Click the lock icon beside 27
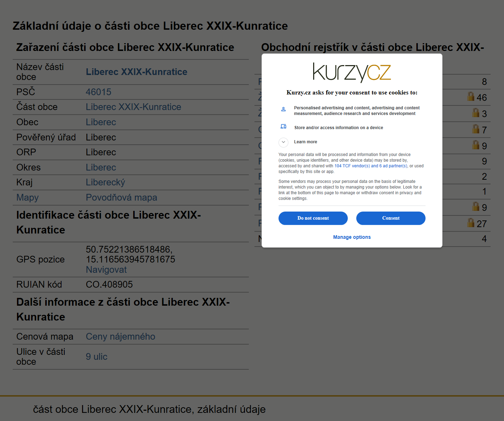Image resolution: width=504 pixels, height=421 pixels. (471, 223)
